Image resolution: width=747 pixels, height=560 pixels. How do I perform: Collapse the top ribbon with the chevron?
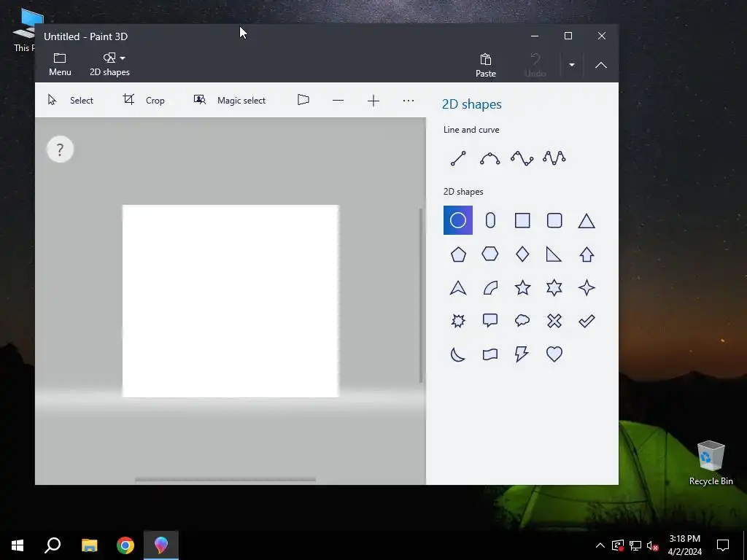[601, 65]
